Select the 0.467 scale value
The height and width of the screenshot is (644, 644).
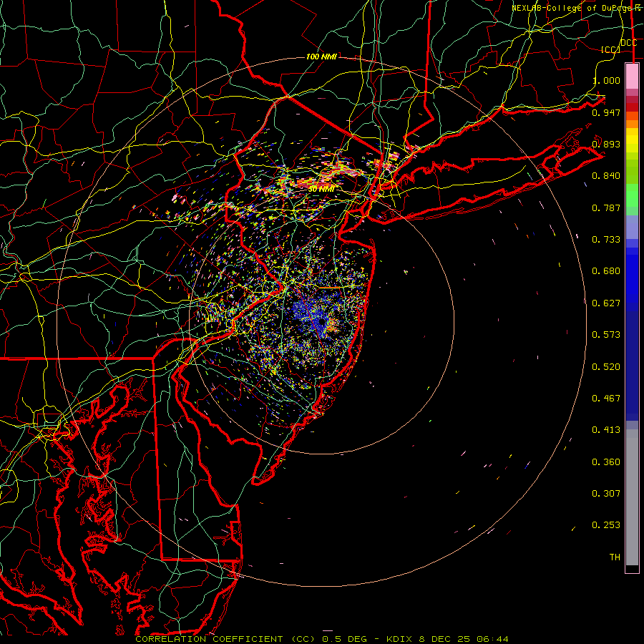pos(606,399)
